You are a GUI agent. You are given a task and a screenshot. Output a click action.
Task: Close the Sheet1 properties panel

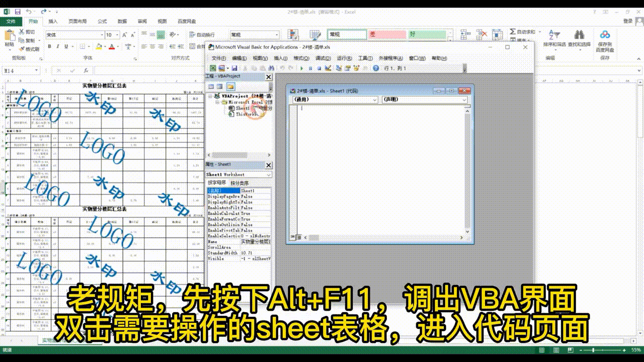click(x=268, y=165)
